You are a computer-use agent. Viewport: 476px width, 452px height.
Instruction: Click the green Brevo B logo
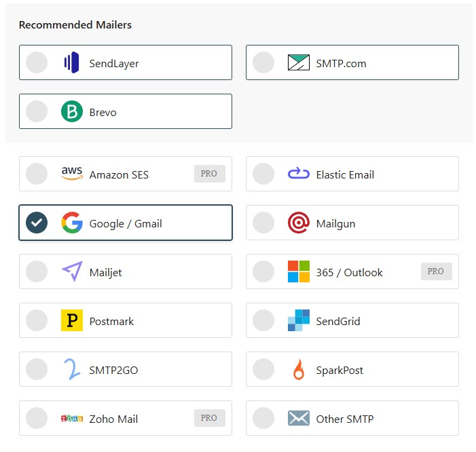(72, 111)
